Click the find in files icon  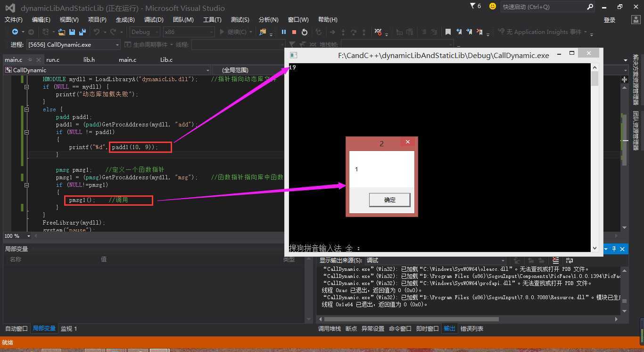263,32
